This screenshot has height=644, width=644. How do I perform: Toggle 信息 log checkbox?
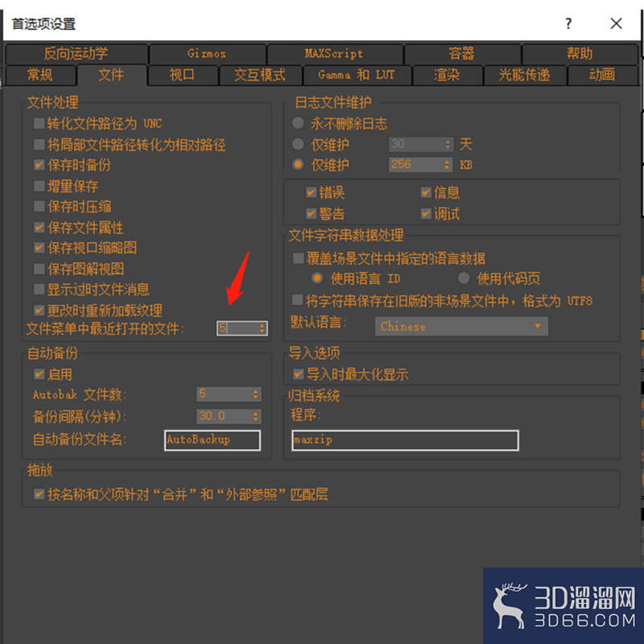(426, 192)
